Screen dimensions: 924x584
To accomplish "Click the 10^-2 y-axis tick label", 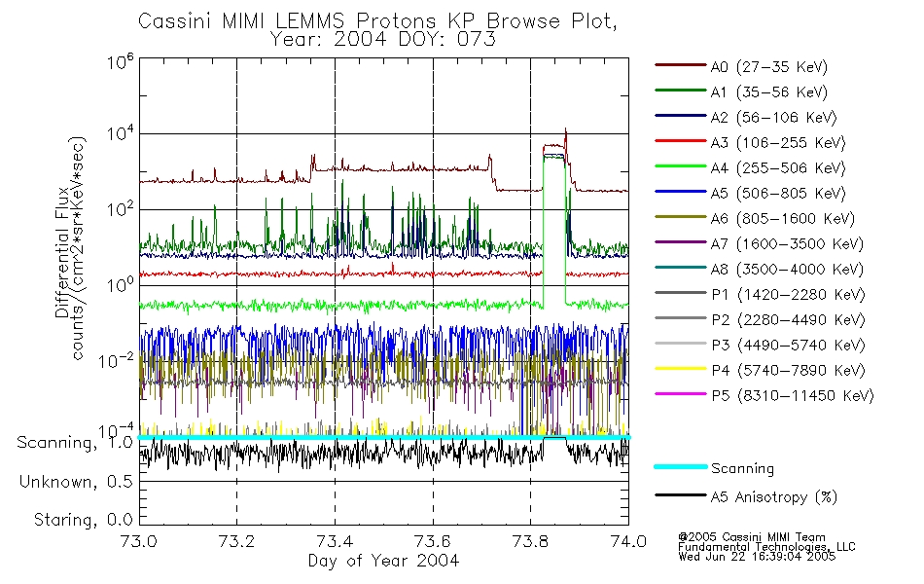I will point(117,360).
